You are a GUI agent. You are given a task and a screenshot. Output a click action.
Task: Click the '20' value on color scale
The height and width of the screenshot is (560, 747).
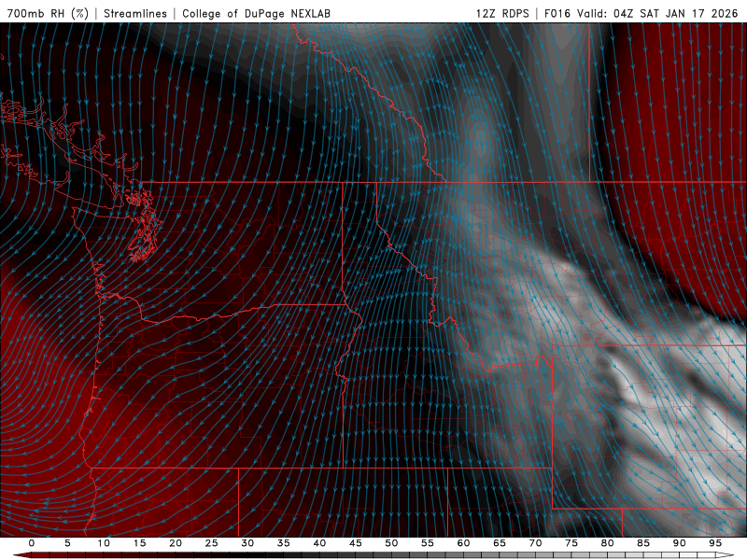click(x=176, y=543)
